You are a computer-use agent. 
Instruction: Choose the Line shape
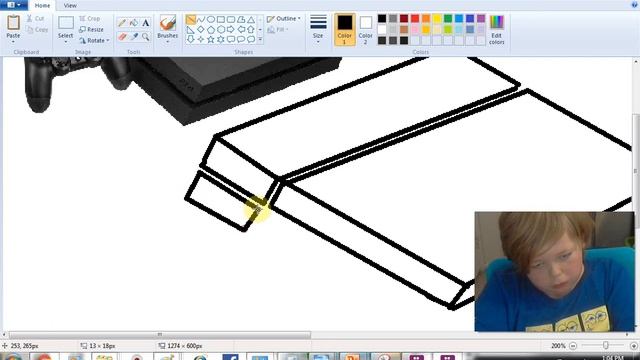[x=191, y=20]
